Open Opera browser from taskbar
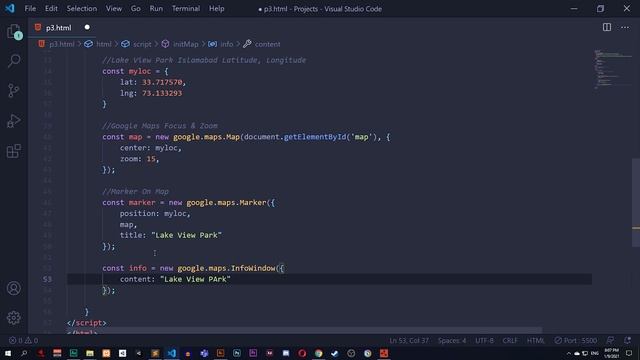640x360 pixels. (x=302, y=353)
